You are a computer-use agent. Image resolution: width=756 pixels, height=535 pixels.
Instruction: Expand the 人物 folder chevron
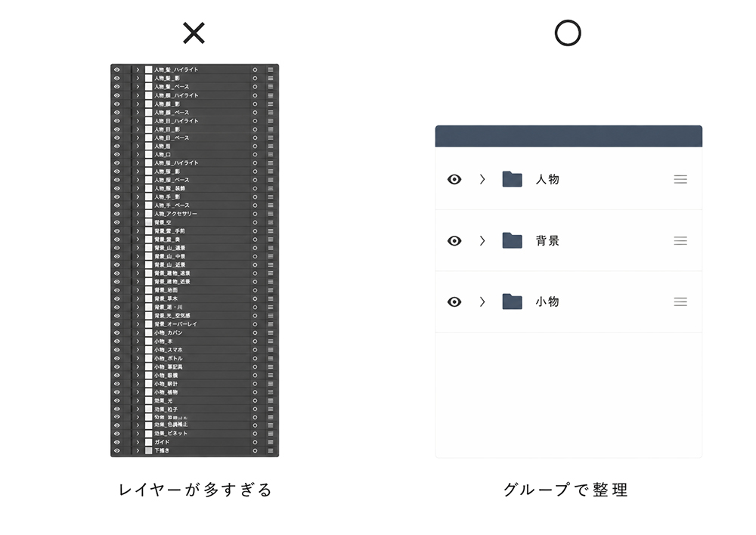click(x=482, y=179)
